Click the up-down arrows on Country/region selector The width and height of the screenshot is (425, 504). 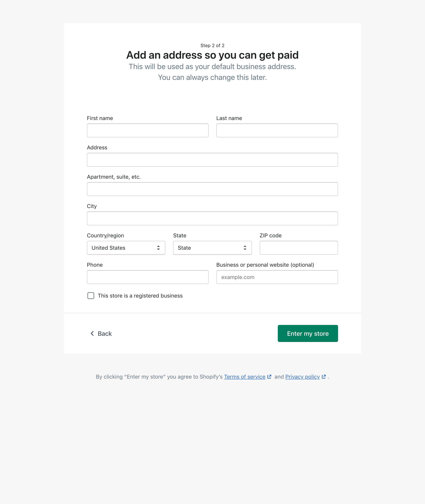pyautogui.click(x=158, y=248)
